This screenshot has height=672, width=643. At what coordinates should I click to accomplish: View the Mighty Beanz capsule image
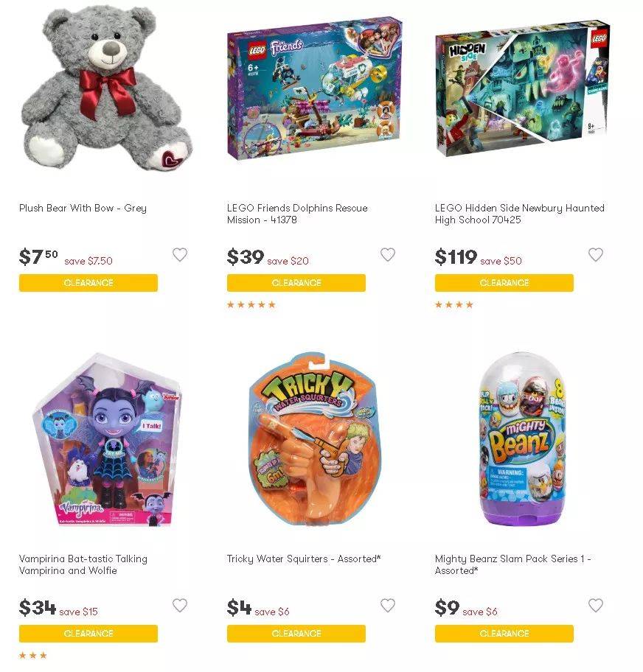[x=523, y=439]
